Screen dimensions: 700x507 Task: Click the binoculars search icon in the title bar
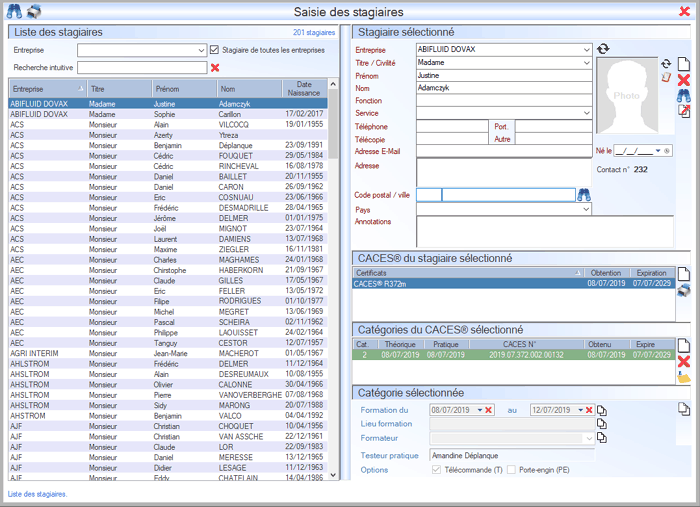tap(13, 11)
